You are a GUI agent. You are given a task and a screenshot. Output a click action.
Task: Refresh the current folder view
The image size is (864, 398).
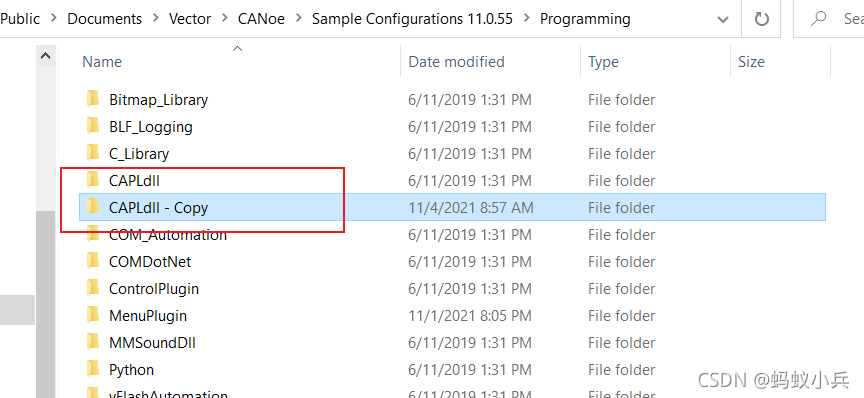pos(762,19)
